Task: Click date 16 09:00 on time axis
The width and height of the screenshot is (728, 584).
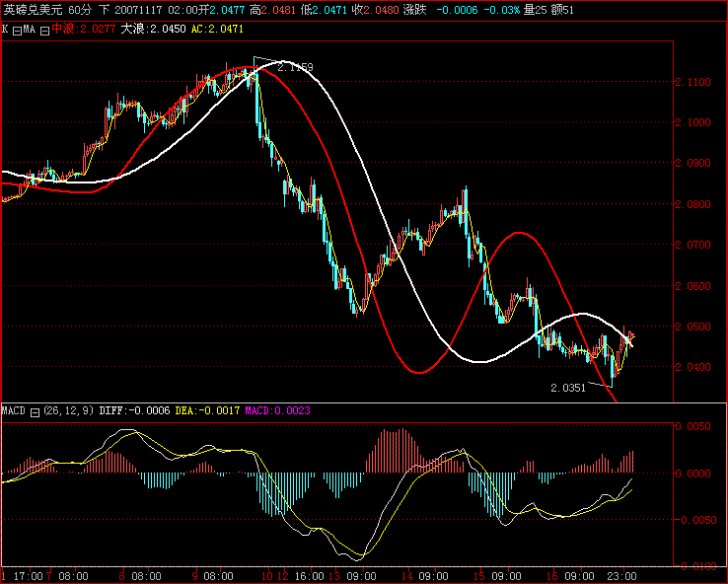Action: coord(570,575)
